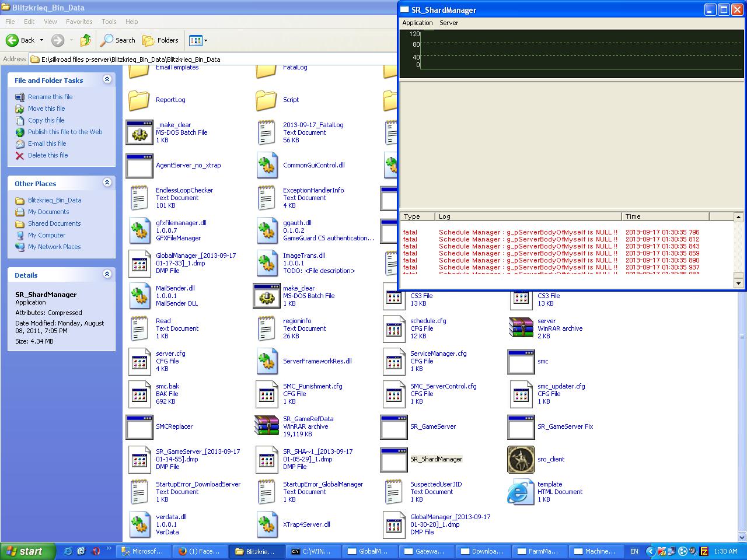Launch Internet Explorer from Quick Launch
The image size is (747, 560).
tap(68, 551)
